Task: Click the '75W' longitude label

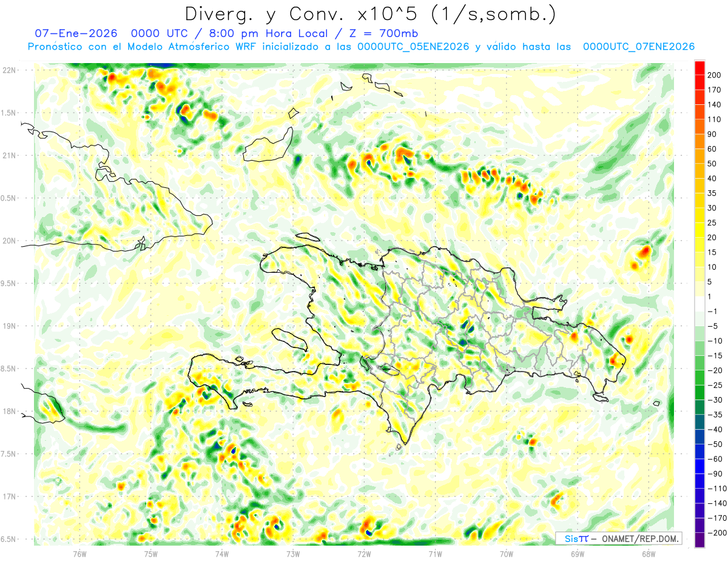Action: pos(151,554)
